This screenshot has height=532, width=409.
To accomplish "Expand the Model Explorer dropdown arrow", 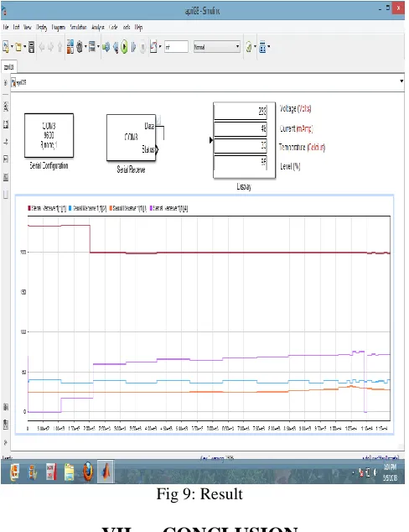I will click(x=98, y=47).
